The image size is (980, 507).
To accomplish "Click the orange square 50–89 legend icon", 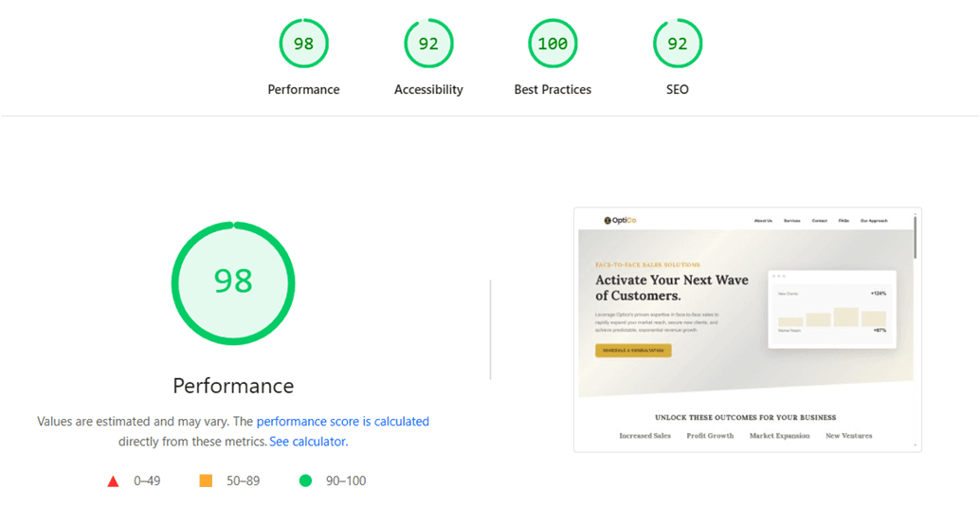I will 206,480.
